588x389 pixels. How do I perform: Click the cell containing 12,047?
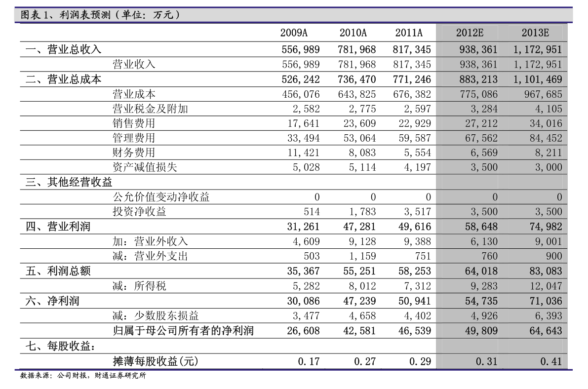point(546,286)
